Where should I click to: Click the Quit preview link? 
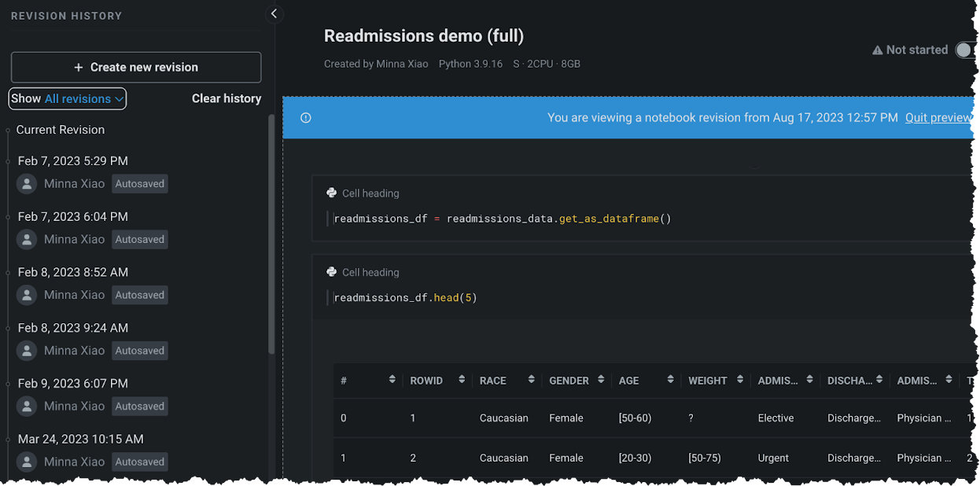coord(938,118)
